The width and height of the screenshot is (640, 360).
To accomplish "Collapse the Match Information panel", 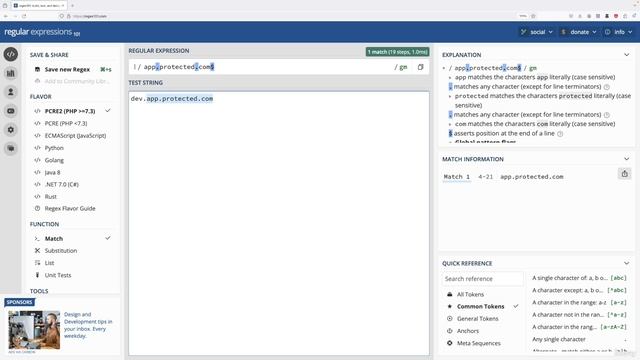I will (x=627, y=159).
